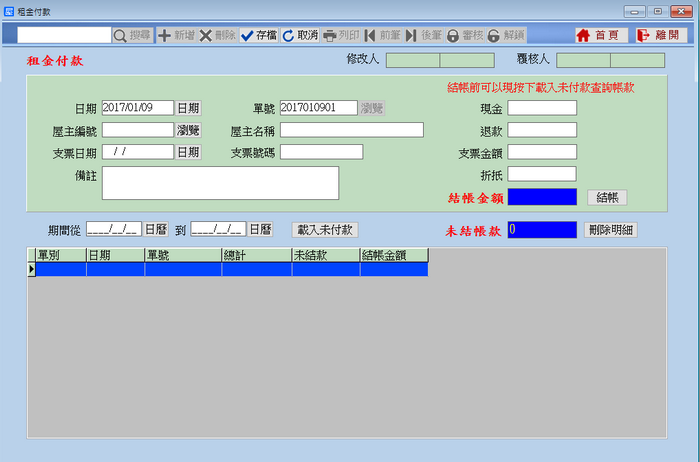This screenshot has height=462, width=700.
Task: Click the 未結款 column header
Action: click(x=326, y=255)
